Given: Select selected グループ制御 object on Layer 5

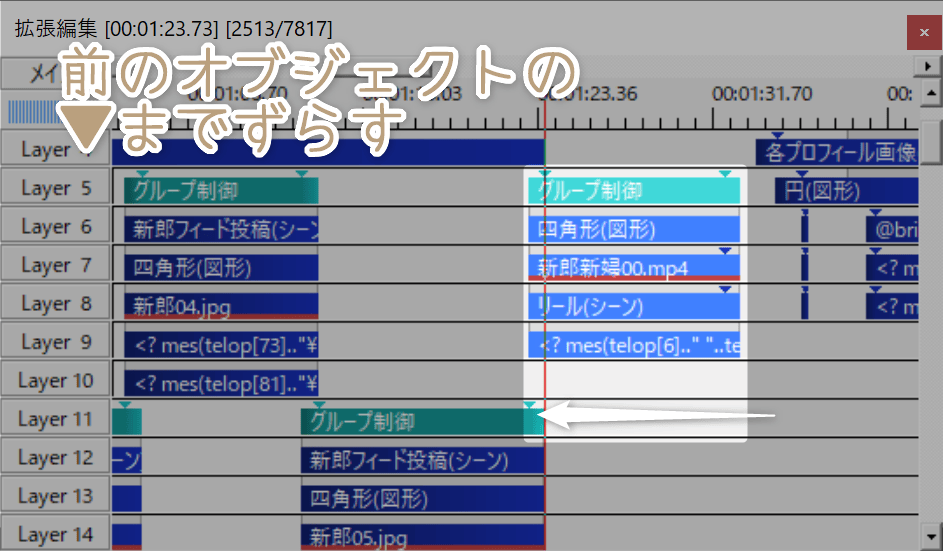Looking at the screenshot, I should click(634, 191).
